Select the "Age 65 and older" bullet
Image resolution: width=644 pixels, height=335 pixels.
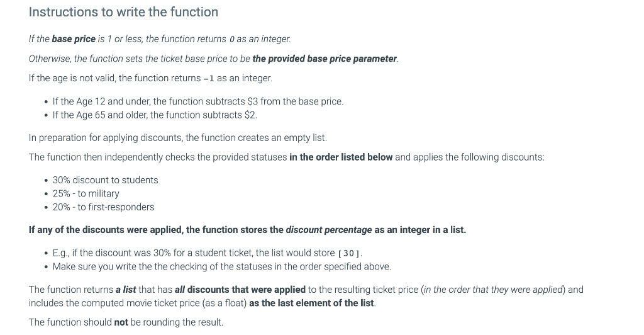(155, 115)
